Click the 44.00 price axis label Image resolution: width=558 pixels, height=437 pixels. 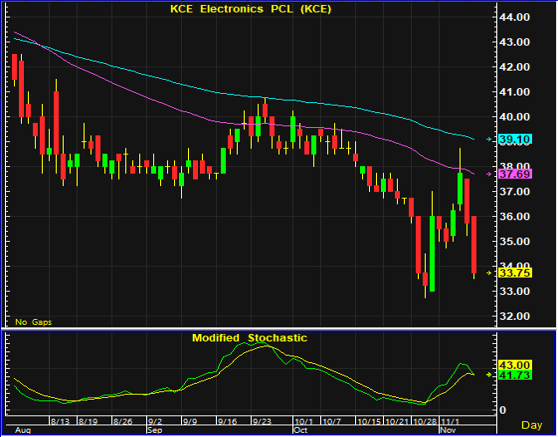point(515,17)
